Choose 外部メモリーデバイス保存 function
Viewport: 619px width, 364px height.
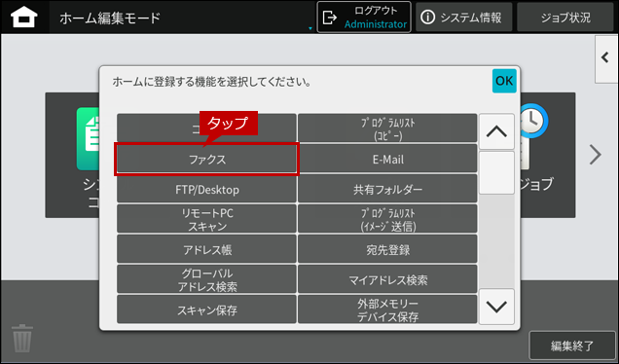[387, 309]
